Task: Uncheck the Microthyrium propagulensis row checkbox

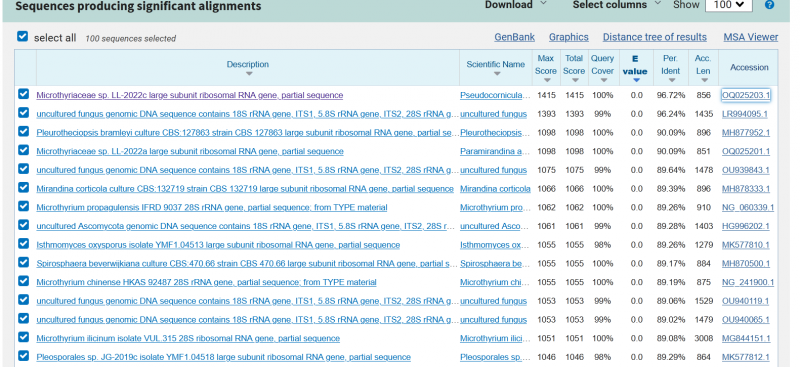Action: 23,206
